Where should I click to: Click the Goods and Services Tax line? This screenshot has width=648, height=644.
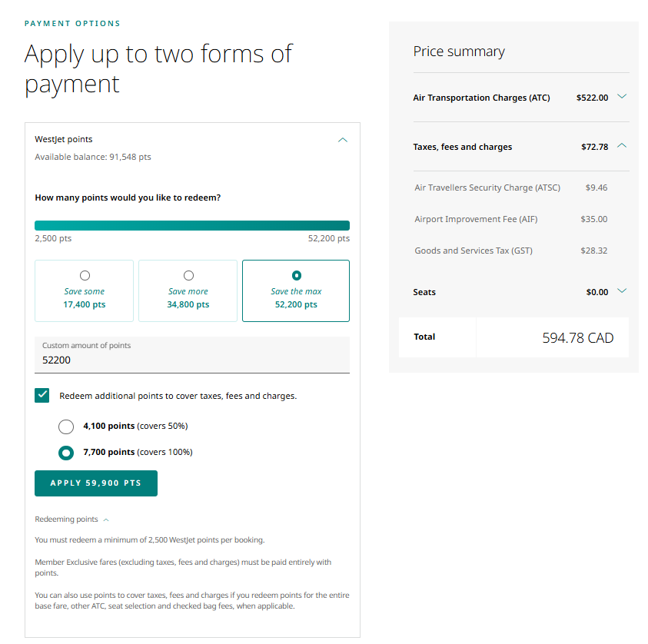pos(473,250)
